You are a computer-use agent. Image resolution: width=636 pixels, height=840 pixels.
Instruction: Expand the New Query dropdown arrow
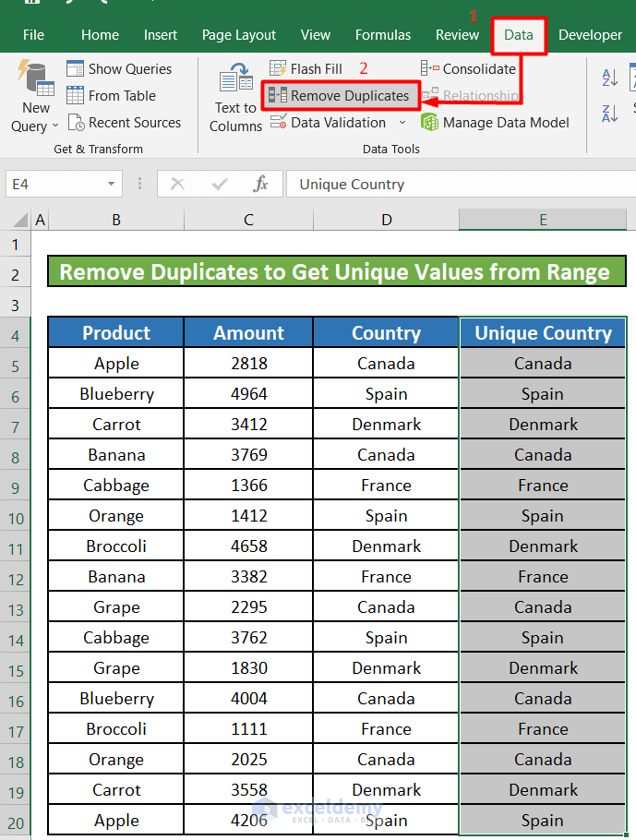pos(55,126)
